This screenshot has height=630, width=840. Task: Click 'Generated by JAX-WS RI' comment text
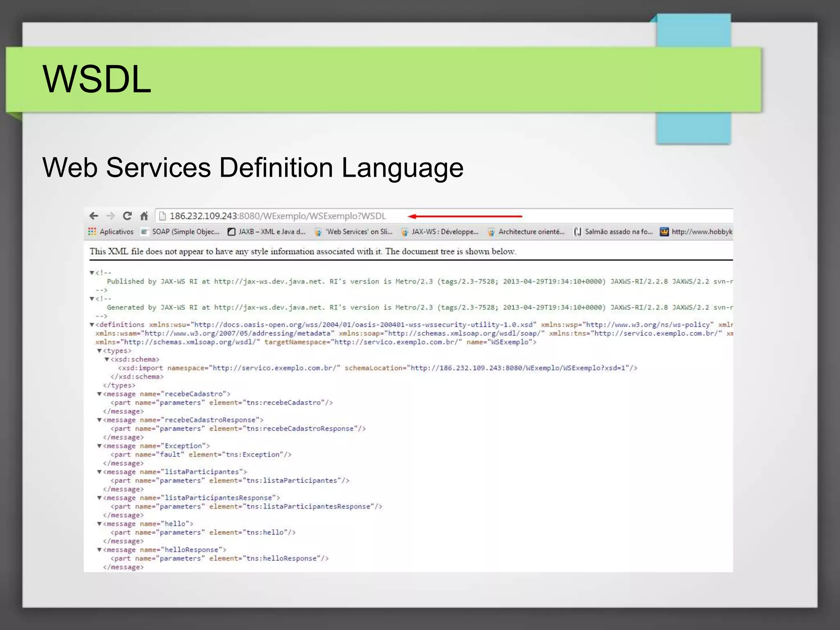420,308
